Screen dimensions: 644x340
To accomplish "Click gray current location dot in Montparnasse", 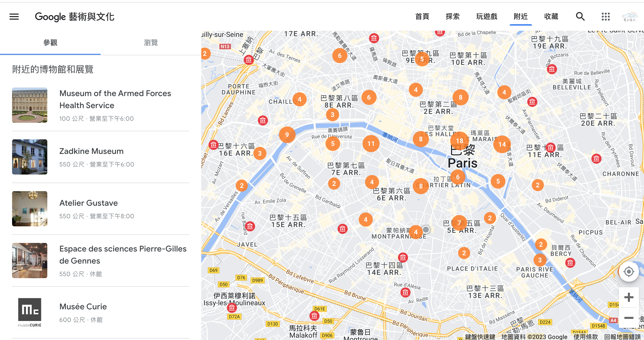I will [426, 229].
